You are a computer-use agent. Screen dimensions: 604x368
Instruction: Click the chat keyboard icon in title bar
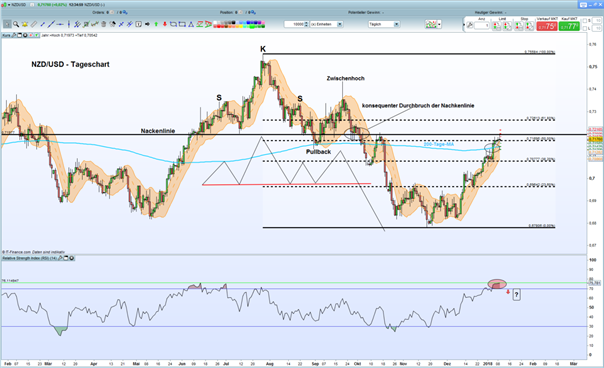[583, 5]
